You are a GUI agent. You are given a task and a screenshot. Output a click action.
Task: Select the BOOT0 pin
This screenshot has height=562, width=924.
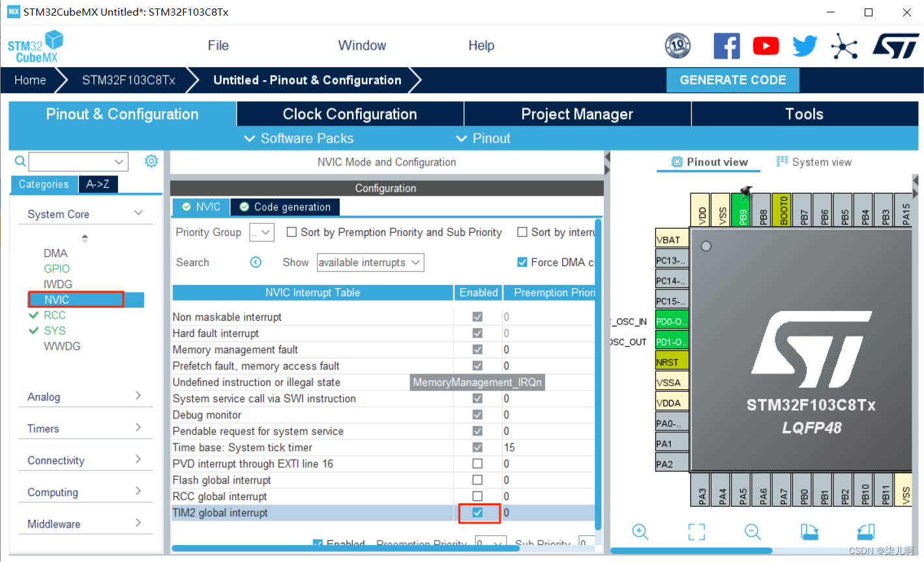tap(783, 210)
